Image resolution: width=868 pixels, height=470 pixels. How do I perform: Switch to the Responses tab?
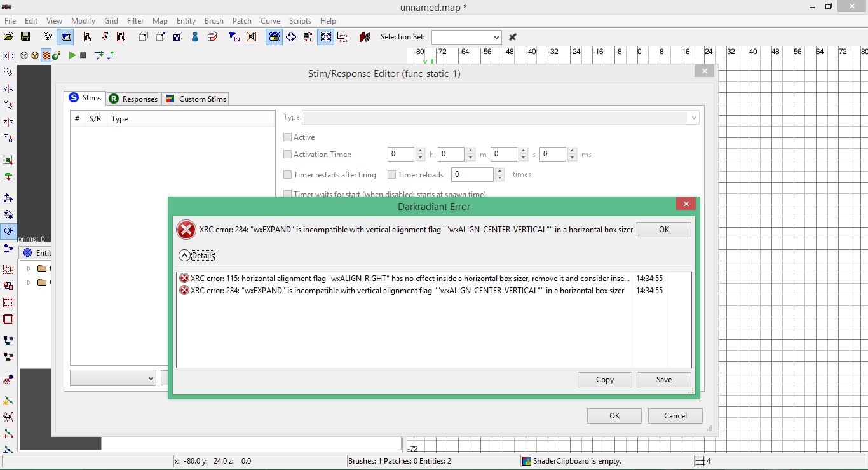(x=133, y=99)
